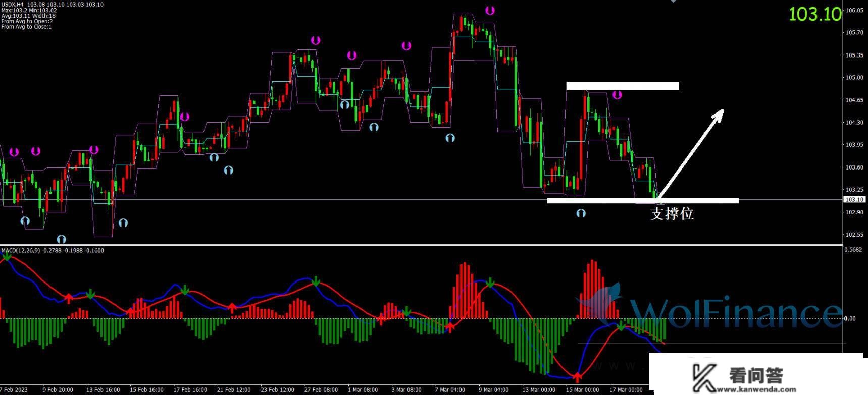Select the 21 Feb 12:00 time label
This screenshot has height=395, width=868.
[234, 389]
